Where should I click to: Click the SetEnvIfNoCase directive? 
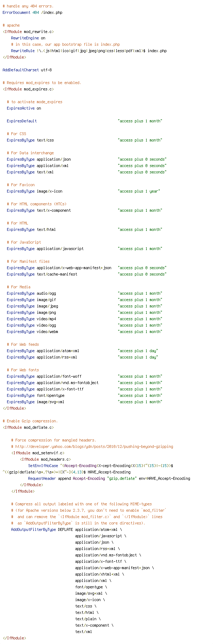43,466
